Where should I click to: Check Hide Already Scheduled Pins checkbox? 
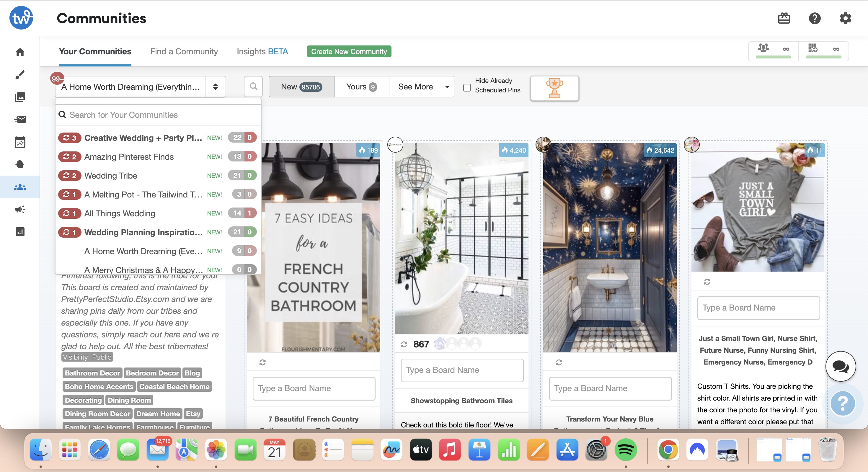point(467,88)
